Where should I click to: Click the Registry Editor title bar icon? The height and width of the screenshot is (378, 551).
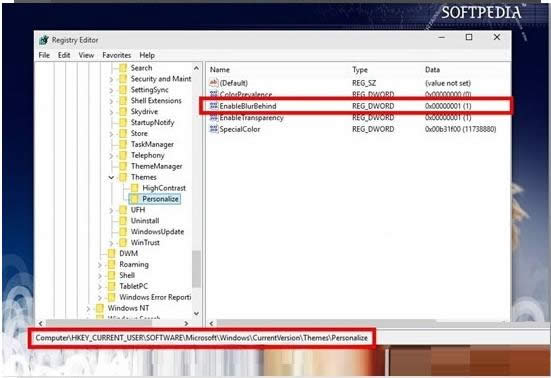coord(44,40)
